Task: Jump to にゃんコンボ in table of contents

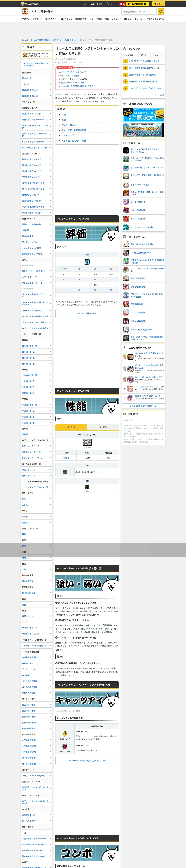Action: click(68, 135)
